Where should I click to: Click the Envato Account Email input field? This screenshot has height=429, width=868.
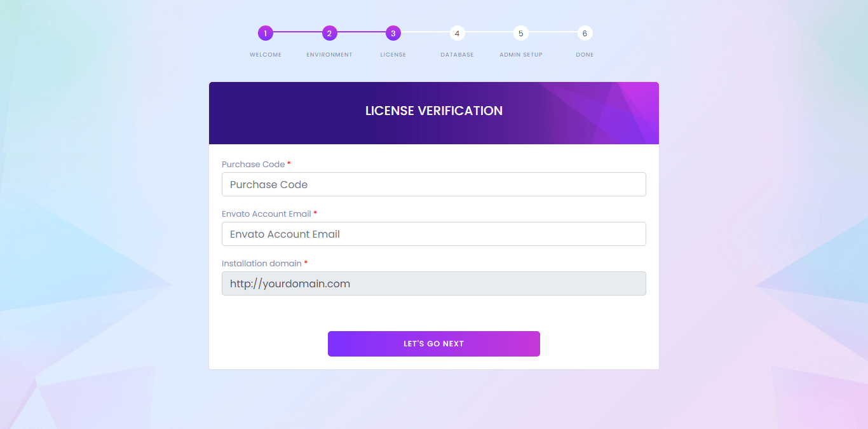pyautogui.click(x=434, y=234)
